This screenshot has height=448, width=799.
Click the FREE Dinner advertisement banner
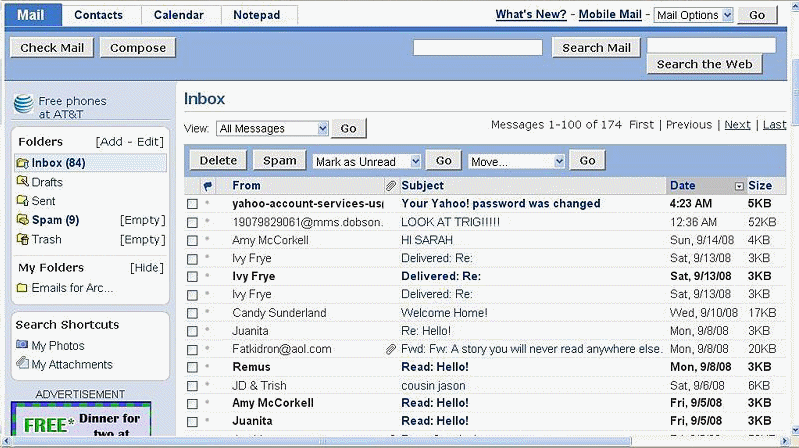click(81, 419)
